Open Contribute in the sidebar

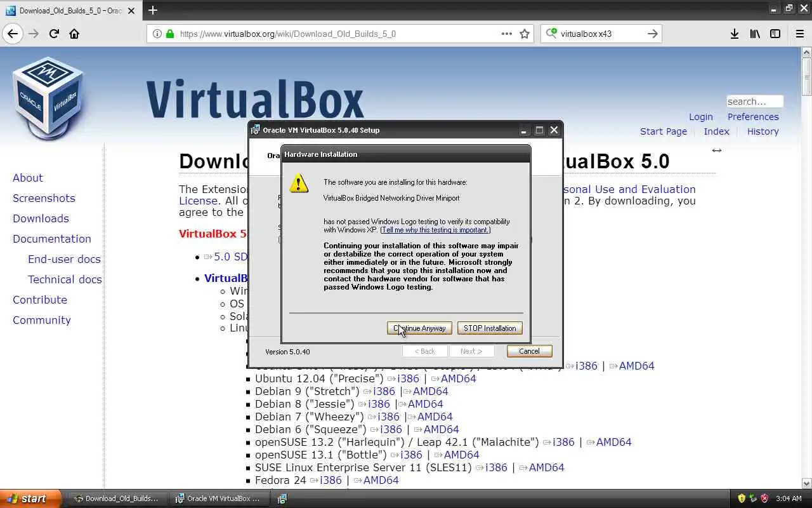(x=40, y=300)
